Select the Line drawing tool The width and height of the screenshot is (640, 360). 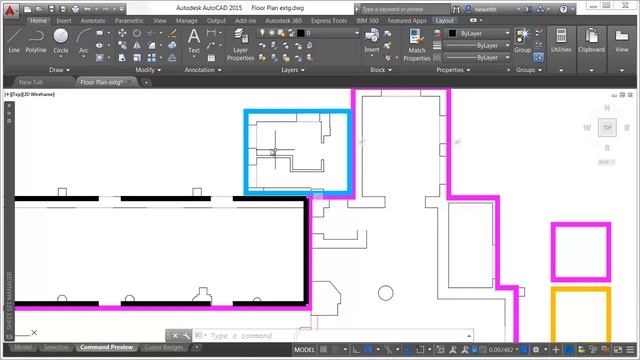tap(14, 41)
